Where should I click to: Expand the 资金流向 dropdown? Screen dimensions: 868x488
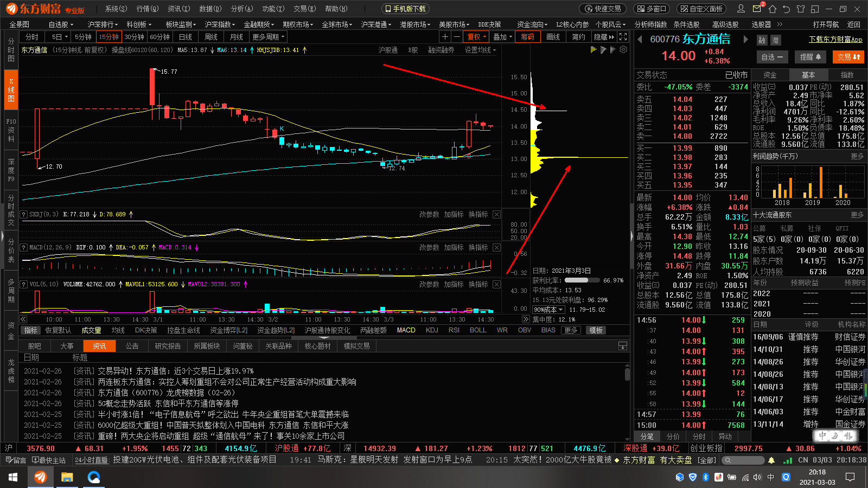(533, 24)
